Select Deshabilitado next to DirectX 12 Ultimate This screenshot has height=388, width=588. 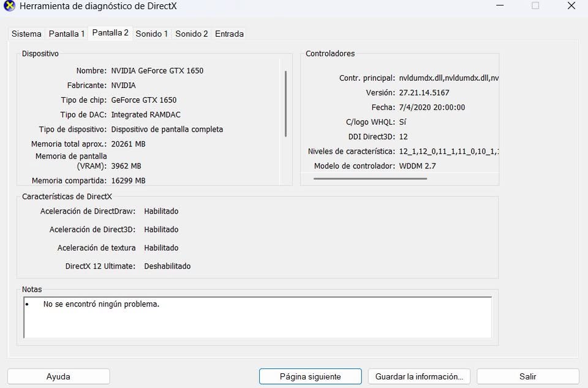[x=167, y=266]
